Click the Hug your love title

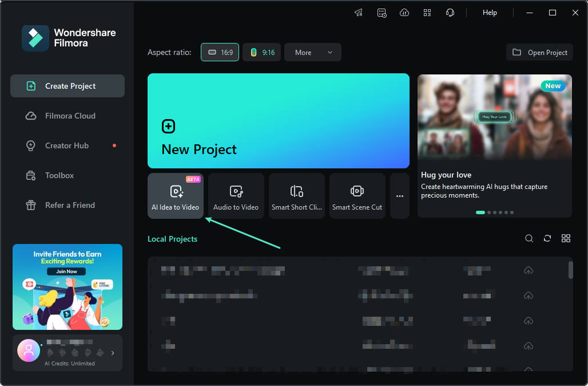pyautogui.click(x=446, y=175)
